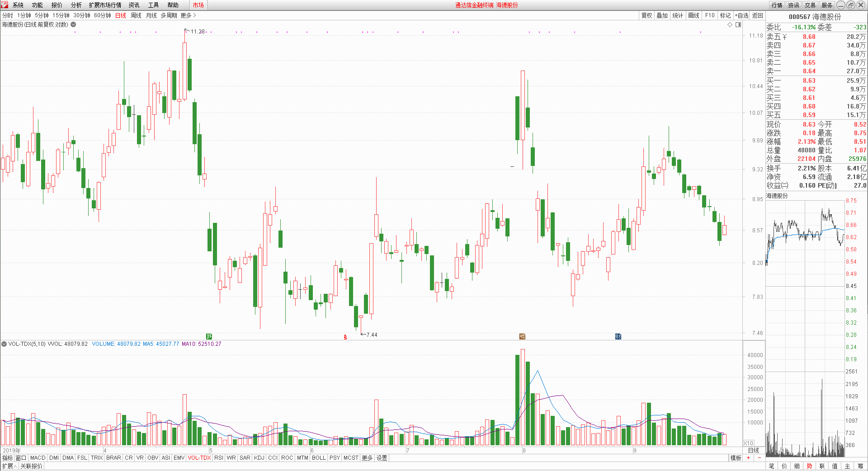
Task: Open 统计 statistics tool
Action: pyautogui.click(x=678, y=15)
